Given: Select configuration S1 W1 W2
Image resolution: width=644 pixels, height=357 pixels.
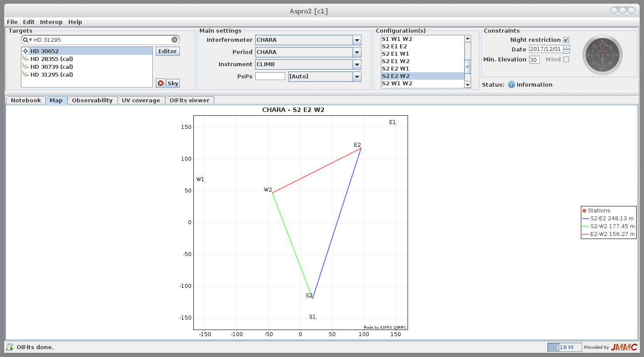Looking at the screenshot, I should click(x=423, y=39).
